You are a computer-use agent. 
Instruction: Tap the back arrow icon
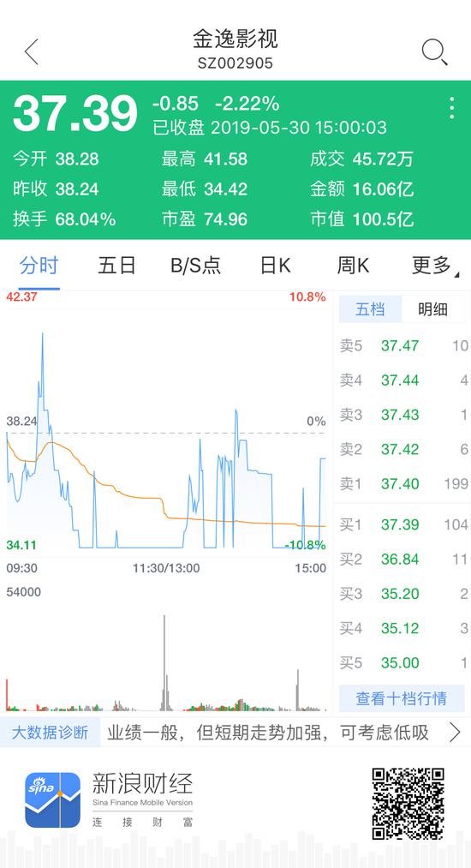click(32, 52)
